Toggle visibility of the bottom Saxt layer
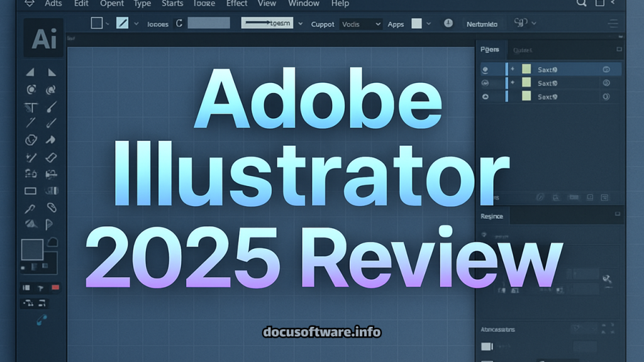 [484, 97]
